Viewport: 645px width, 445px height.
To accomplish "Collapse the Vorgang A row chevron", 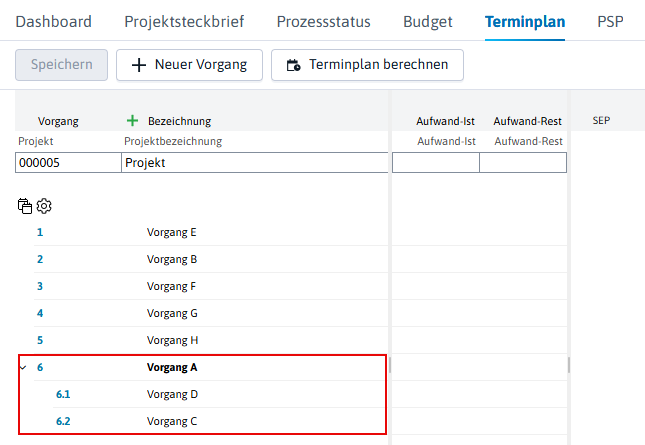I will (x=23, y=367).
